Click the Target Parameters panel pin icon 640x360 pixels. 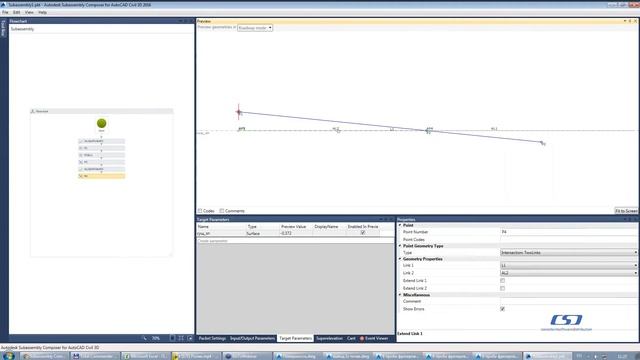(386, 219)
